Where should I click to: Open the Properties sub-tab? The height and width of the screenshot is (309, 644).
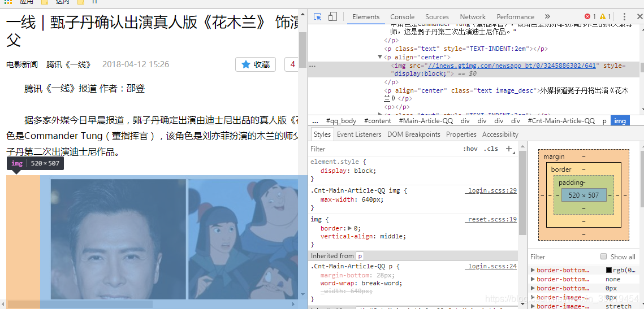coord(461,134)
